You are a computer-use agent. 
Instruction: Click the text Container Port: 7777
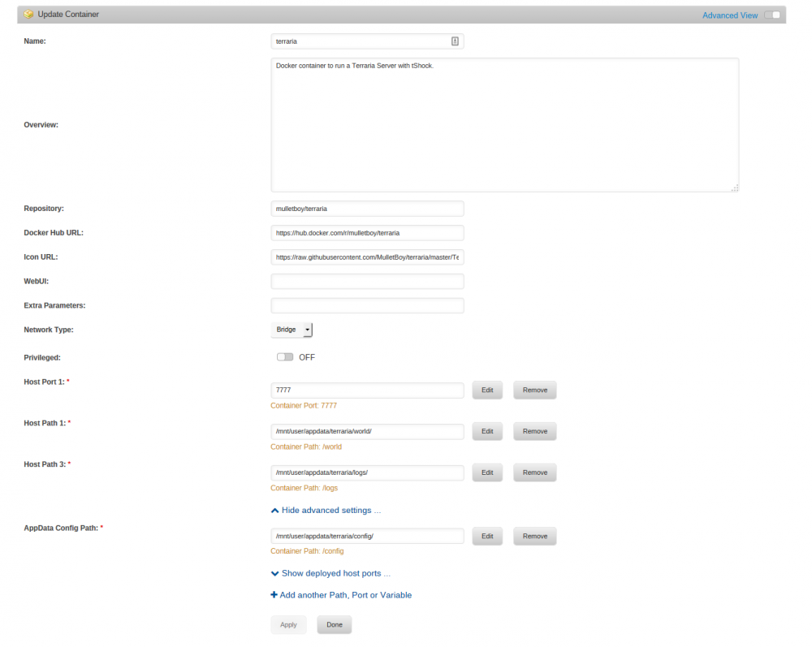pyautogui.click(x=304, y=406)
